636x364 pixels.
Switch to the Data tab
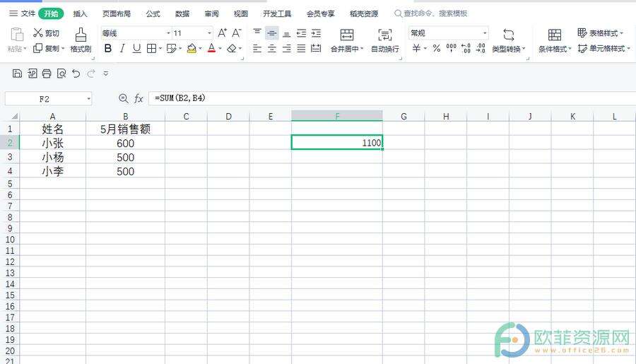pyautogui.click(x=182, y=14)
